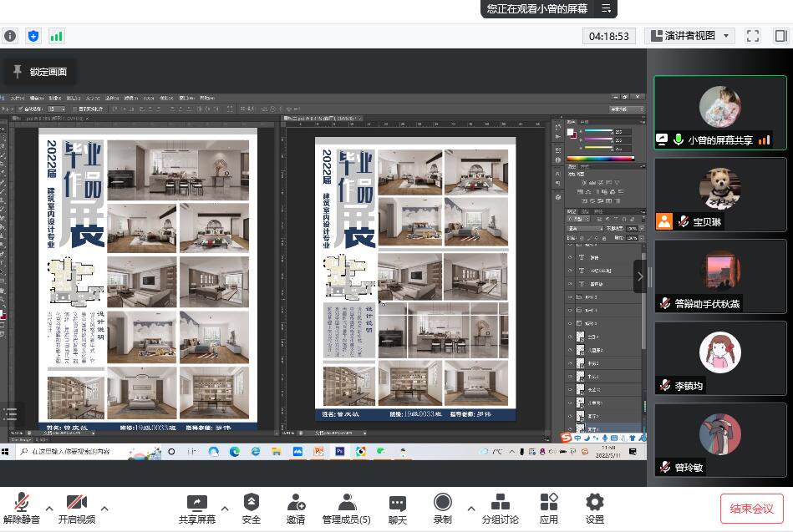Open 管理成员 participants panel
This screenshot has height=532, width=793.
pyautogui.click(x=347, y=502)
